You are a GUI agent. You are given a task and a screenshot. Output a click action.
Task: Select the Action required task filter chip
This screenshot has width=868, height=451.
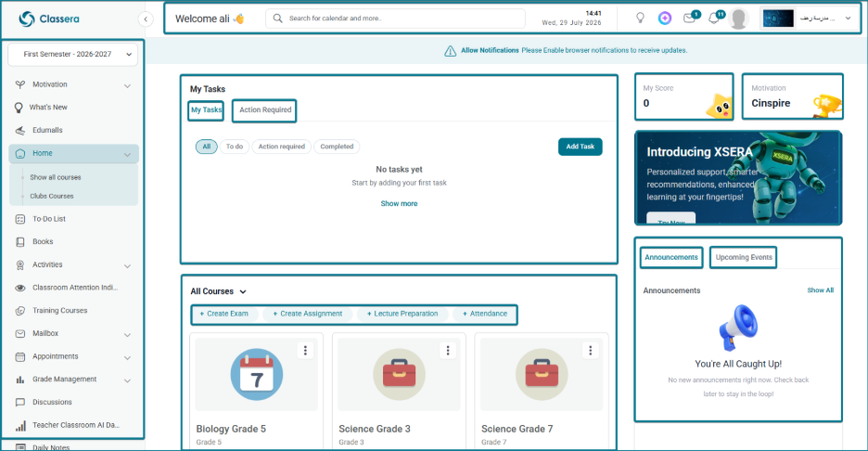(281, 147)
